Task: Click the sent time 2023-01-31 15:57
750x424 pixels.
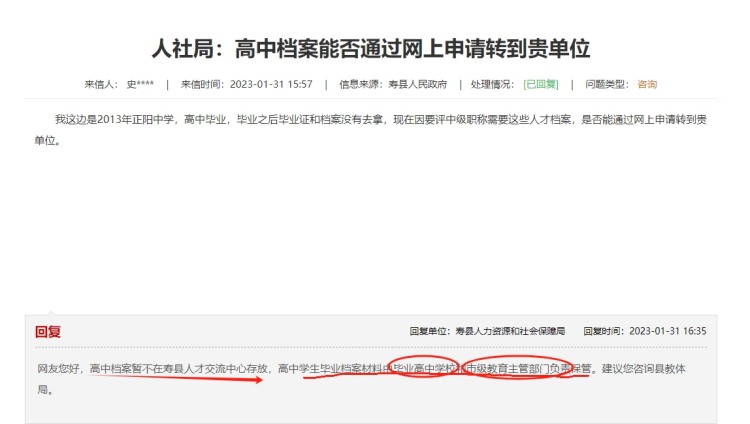Action: (x=271, y=84)
